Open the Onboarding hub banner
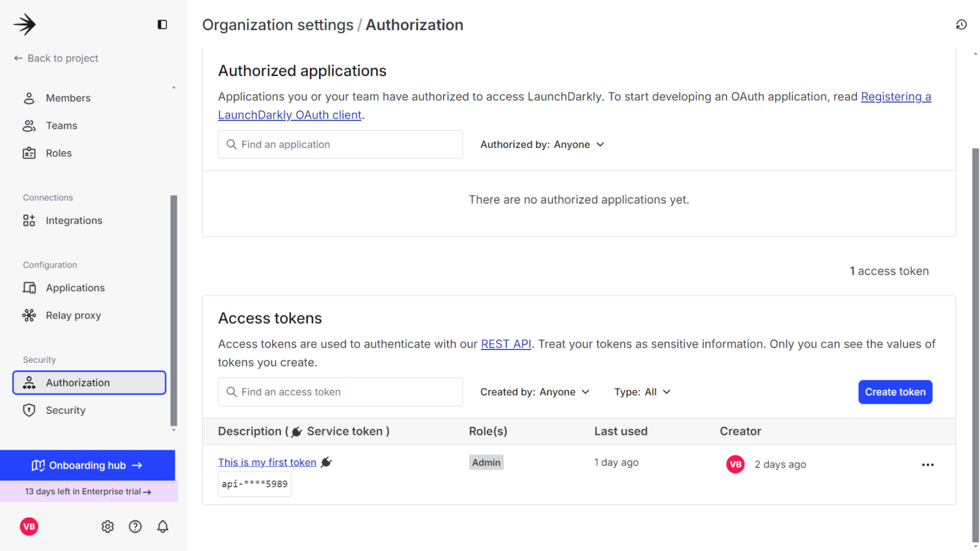980x551 pixels. coord(87,466)
